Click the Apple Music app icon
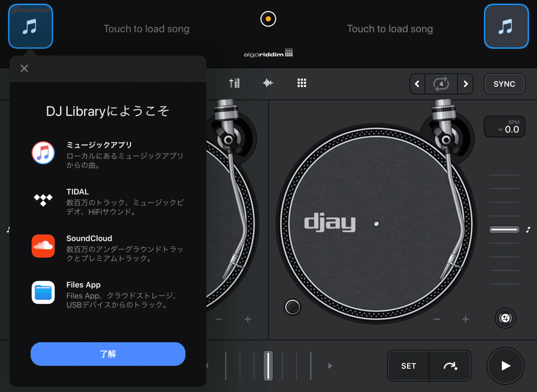Screen dimensions: 537x392 [43, 153]
